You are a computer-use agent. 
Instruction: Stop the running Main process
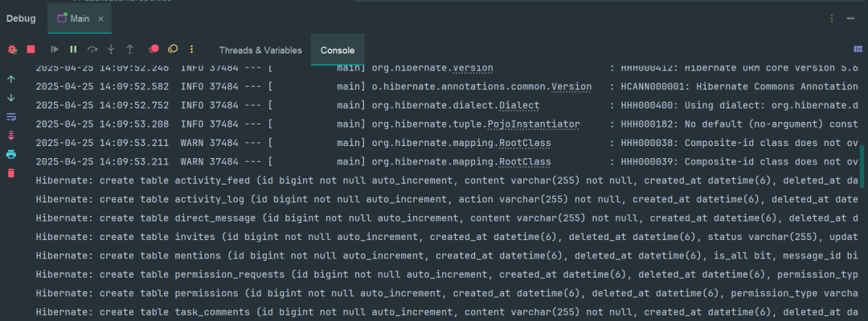(31, 49)
